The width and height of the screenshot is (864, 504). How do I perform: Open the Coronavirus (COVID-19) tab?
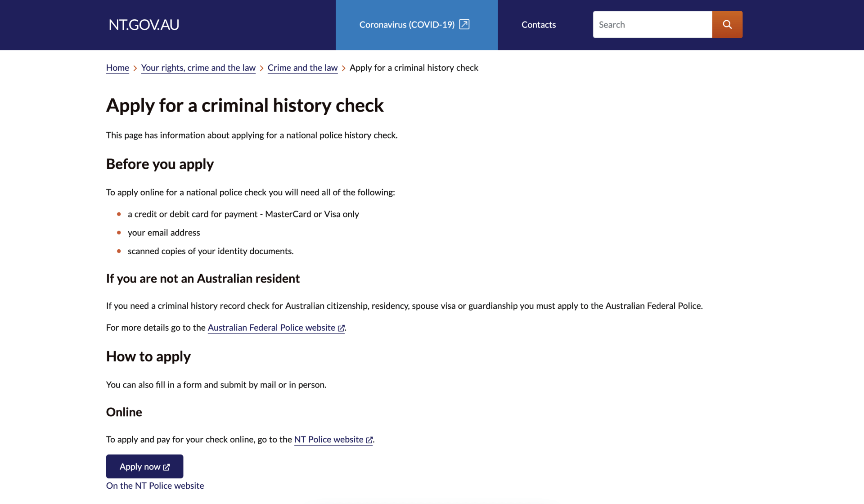[x=407, y=25]
